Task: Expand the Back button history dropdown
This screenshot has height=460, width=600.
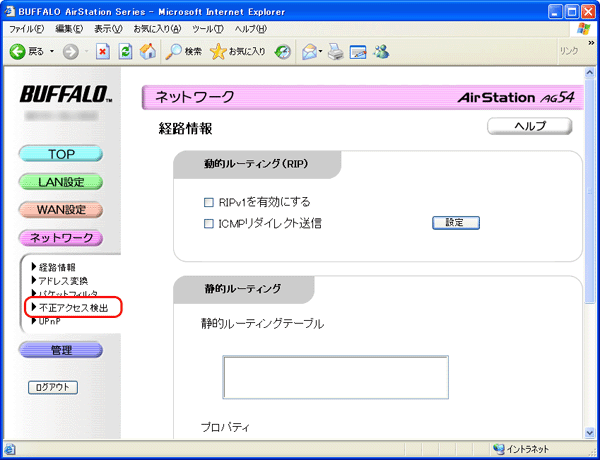Action: point(52,51)
